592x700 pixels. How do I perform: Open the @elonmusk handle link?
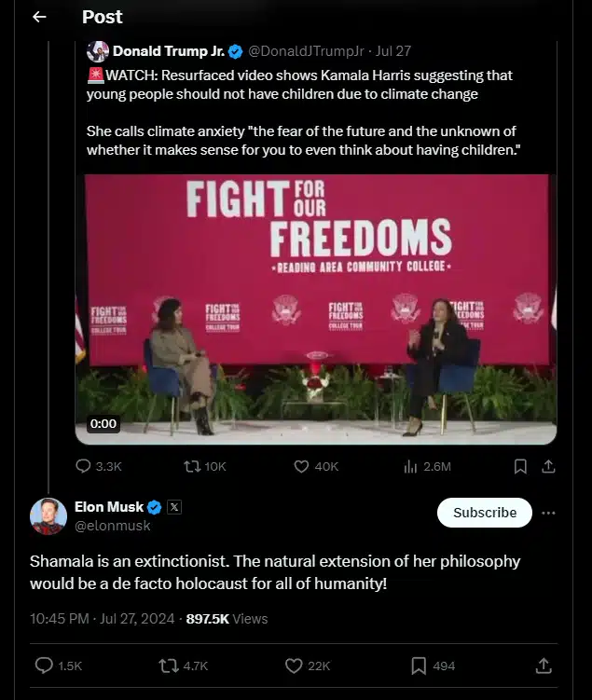(x=112, y=526)
